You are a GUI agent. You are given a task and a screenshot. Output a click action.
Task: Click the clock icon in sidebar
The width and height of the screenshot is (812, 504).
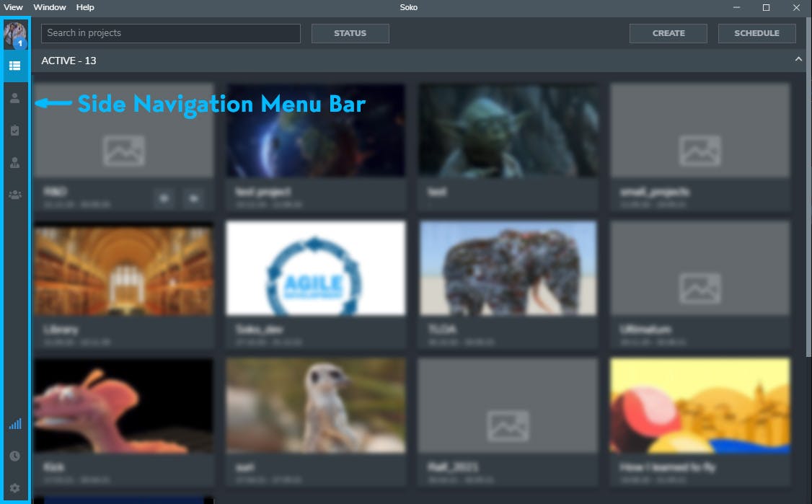click(x=15, y=456)
